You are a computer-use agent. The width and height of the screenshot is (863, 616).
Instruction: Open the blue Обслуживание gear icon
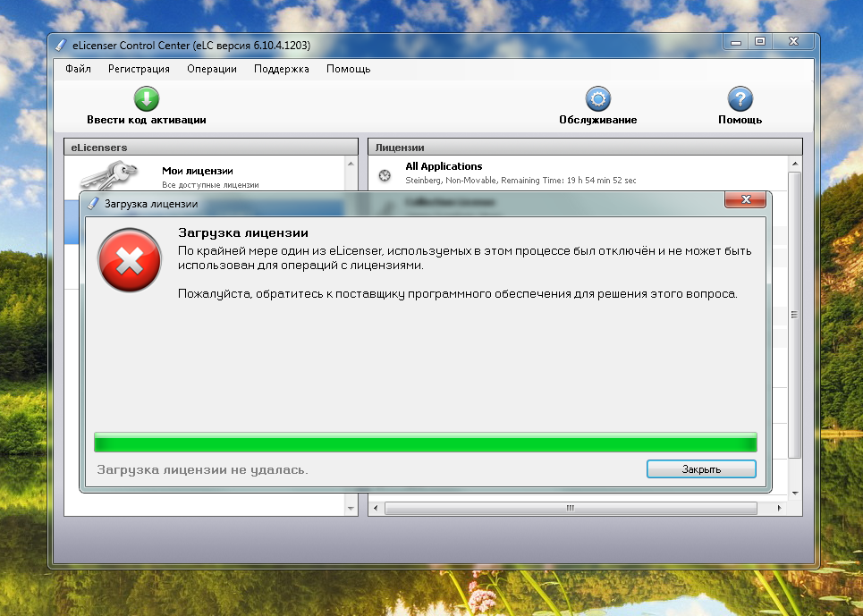(597, 99)
